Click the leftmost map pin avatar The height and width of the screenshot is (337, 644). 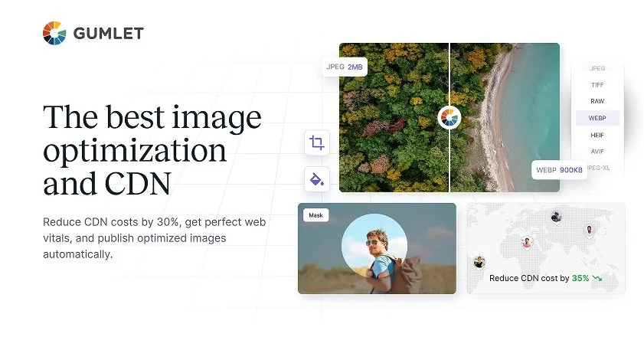tap(479, 262)
